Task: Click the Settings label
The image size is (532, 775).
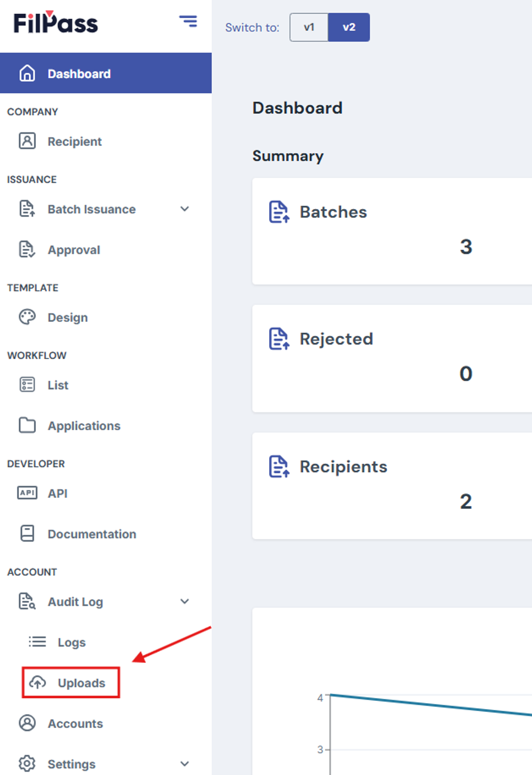Action: point(71,764)
